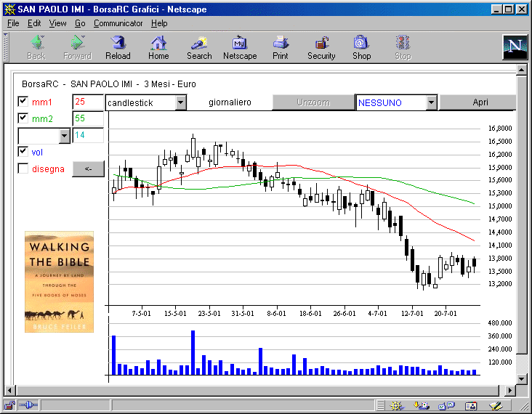This screenshot has width=532, height=414.
Task: Click the period field showing 14
Action: click(88, 135)
